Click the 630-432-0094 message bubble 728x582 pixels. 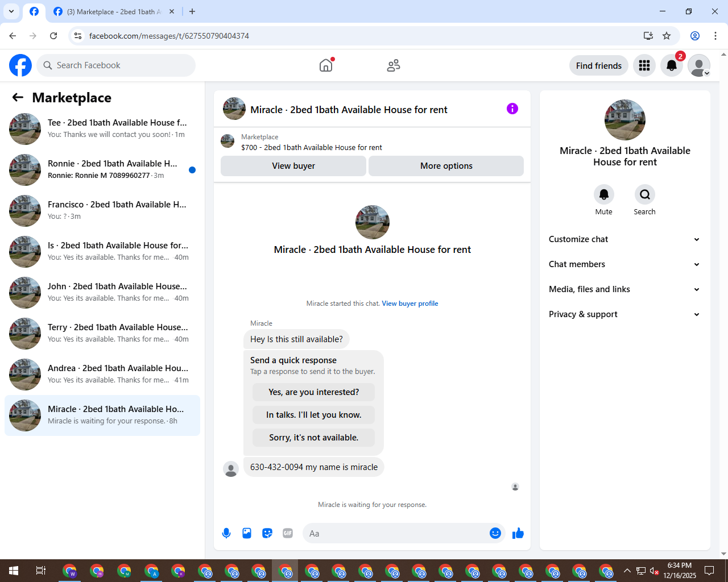click(x=314, y=467)
